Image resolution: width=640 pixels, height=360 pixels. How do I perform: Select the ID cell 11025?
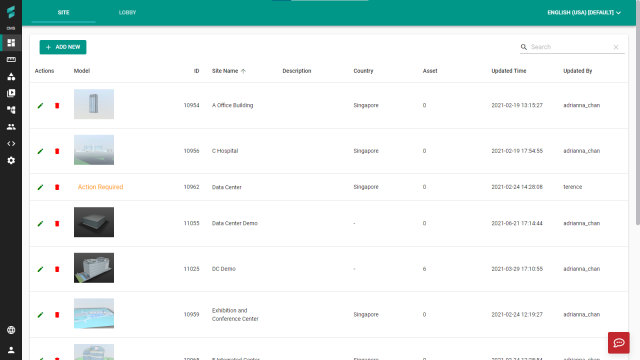click(191, 269)
